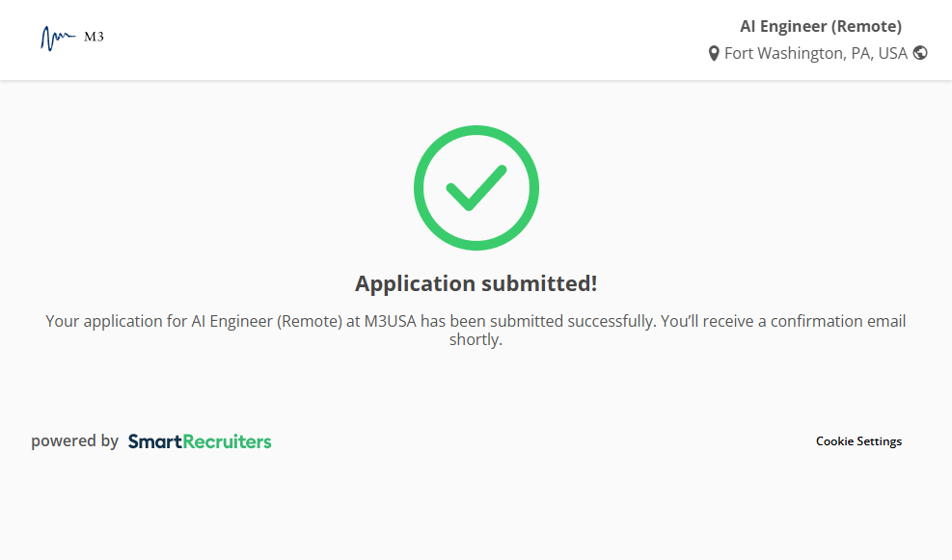952x560 pixels.
Task: Open the SmartRecruiters logo link
Action: click(200, 441)
